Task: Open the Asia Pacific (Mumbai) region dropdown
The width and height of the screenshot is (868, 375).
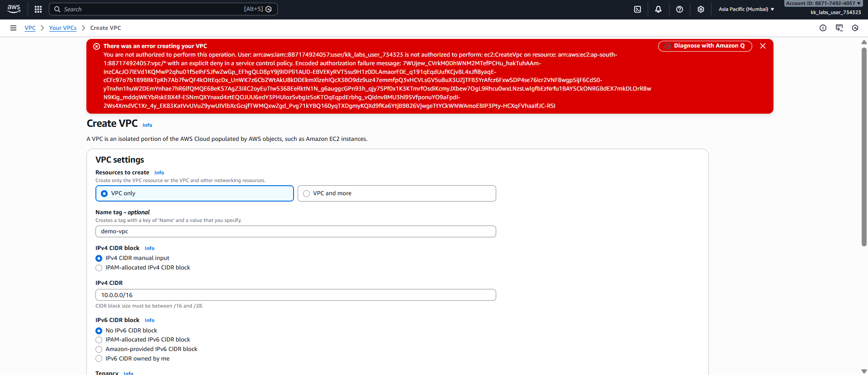Action: pyautogui.click(x=746, y=9)
